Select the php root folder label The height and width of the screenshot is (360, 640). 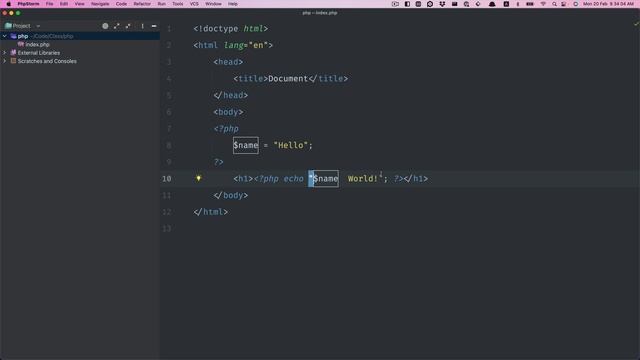pyautogui.click(x=23, y=36)
